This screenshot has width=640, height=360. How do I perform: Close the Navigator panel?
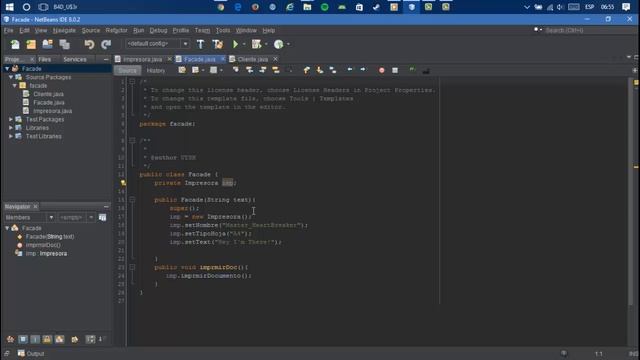click(x=36, y=207)
